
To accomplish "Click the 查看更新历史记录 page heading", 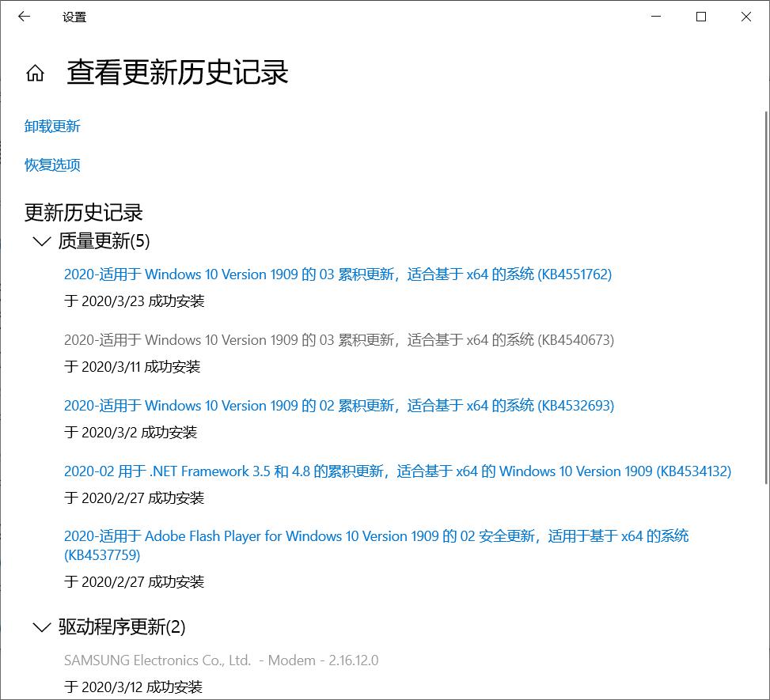I will coord(176,73).
